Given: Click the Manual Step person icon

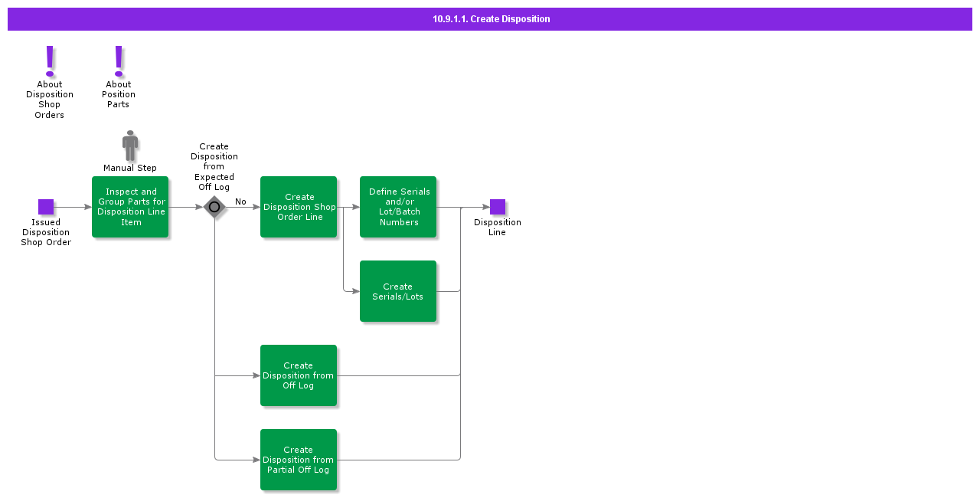Looking at the screenshot, I should pos(130,146).
